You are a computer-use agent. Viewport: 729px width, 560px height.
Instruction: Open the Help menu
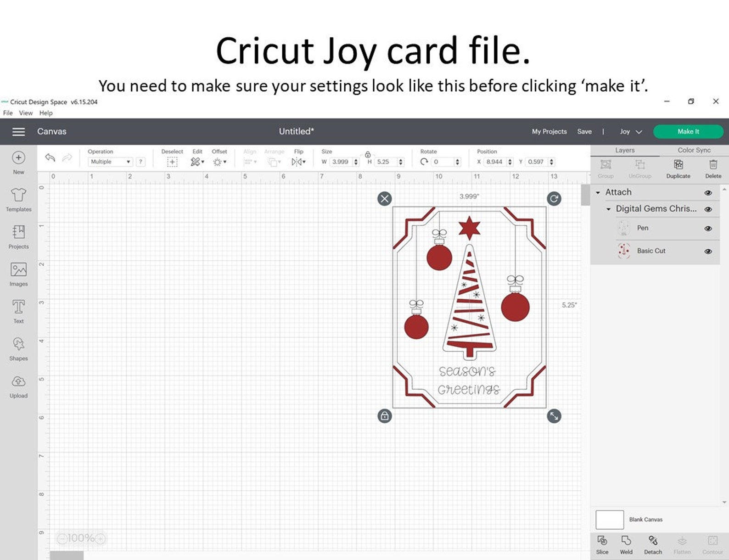click(x=46, y=113)
